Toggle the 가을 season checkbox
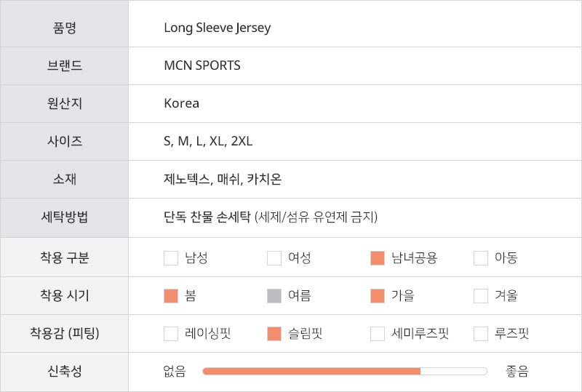The width and height of the screenshot is (582, 392). pyautogui.click(x=378, y=296)
